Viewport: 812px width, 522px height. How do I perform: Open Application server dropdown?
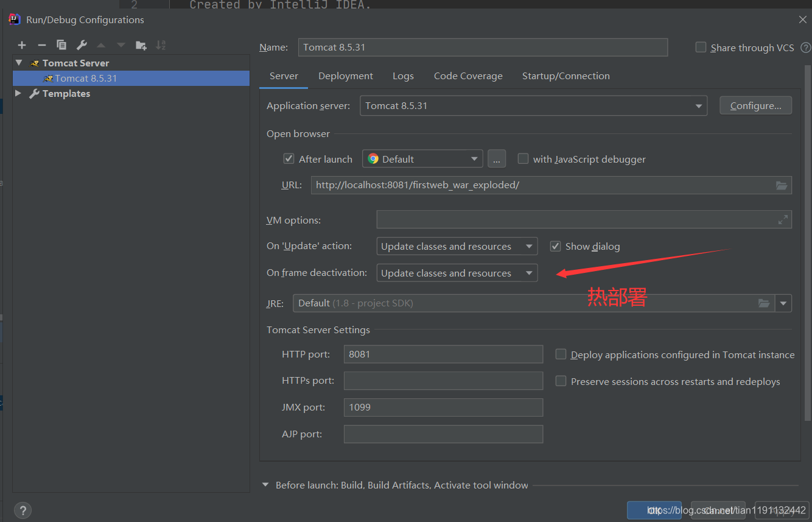[x=534, y=106]
